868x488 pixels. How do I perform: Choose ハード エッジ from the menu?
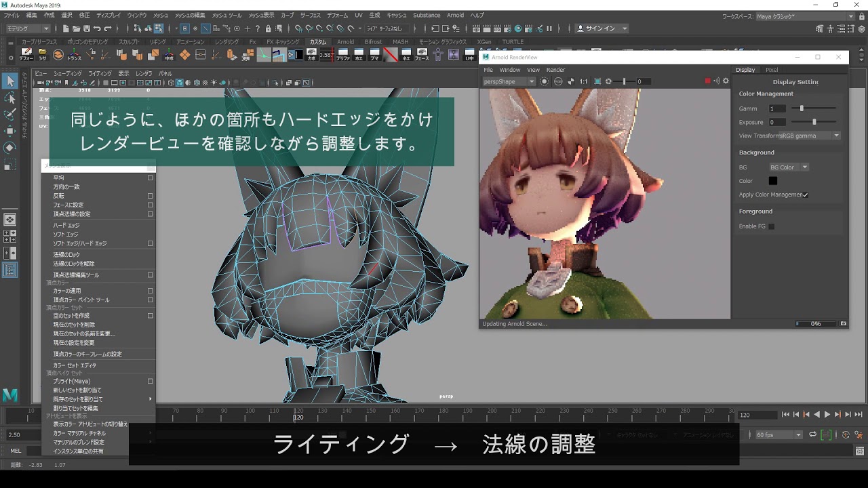66,225
